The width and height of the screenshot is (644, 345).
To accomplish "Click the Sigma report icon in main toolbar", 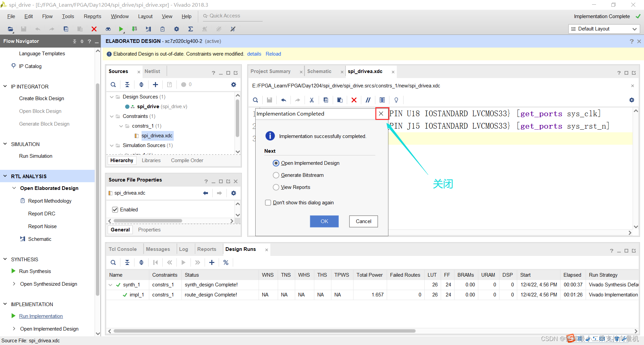I will click(x=191, y=29).
